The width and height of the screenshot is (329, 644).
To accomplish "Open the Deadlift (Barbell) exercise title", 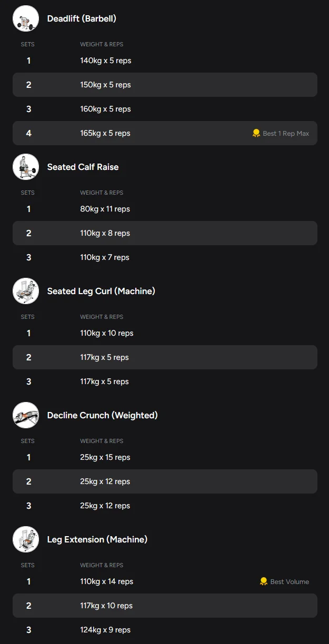I will tap(82, 18).
